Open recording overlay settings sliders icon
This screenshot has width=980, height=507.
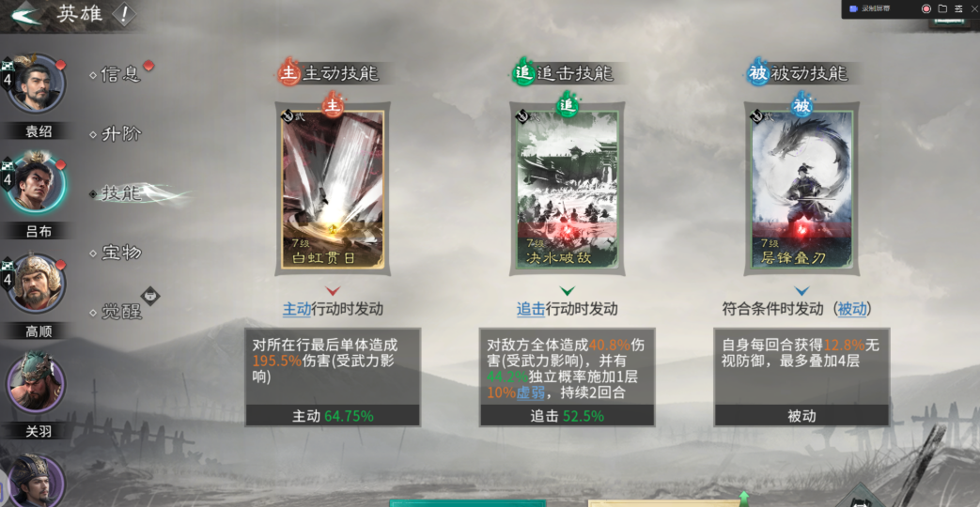958,8
